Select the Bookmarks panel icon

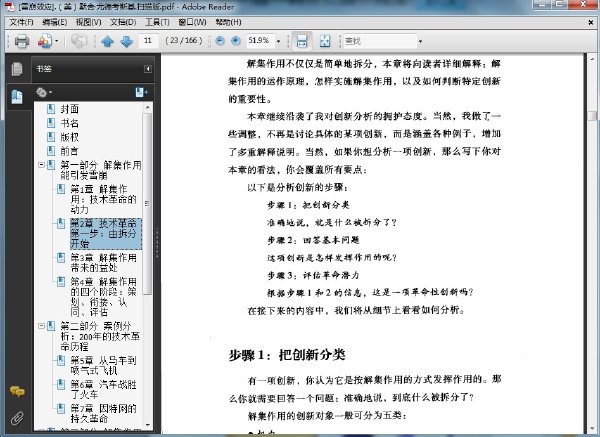[x=17, y=96]
